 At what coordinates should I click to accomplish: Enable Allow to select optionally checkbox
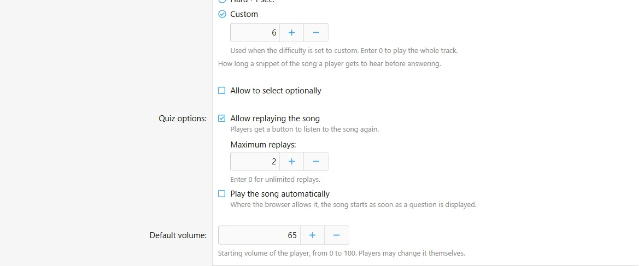[x=222, y=90]
